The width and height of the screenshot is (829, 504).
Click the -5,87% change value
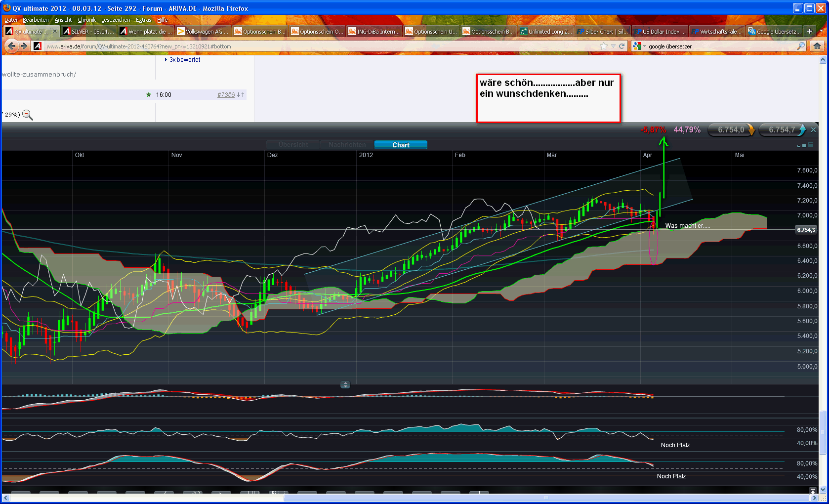(653, 130)
